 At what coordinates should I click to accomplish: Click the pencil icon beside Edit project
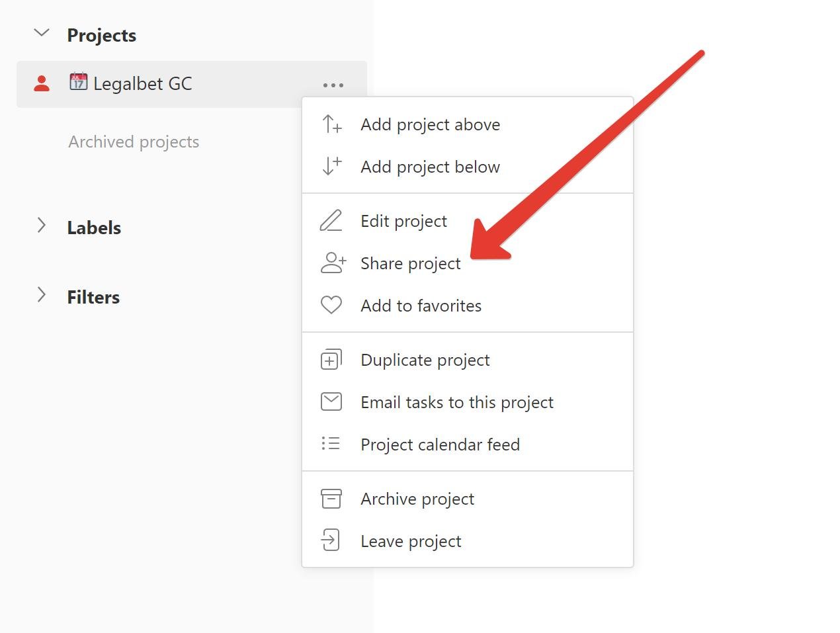coord(331,221)
